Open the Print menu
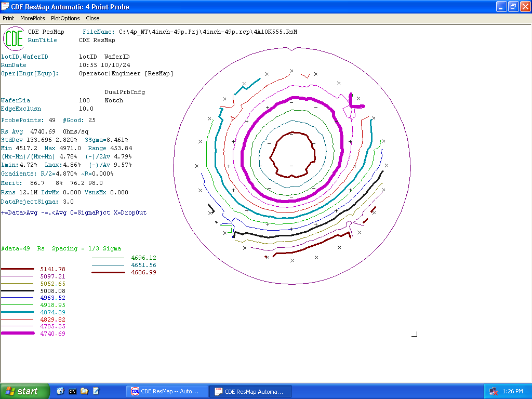Screen dimensions: 532x399 8,18
